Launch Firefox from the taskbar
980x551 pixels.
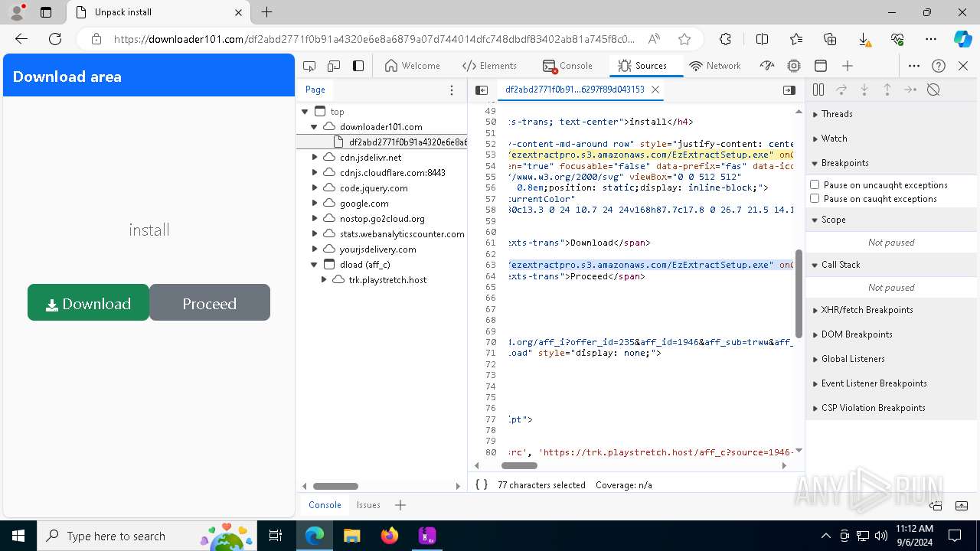[390, 536]
